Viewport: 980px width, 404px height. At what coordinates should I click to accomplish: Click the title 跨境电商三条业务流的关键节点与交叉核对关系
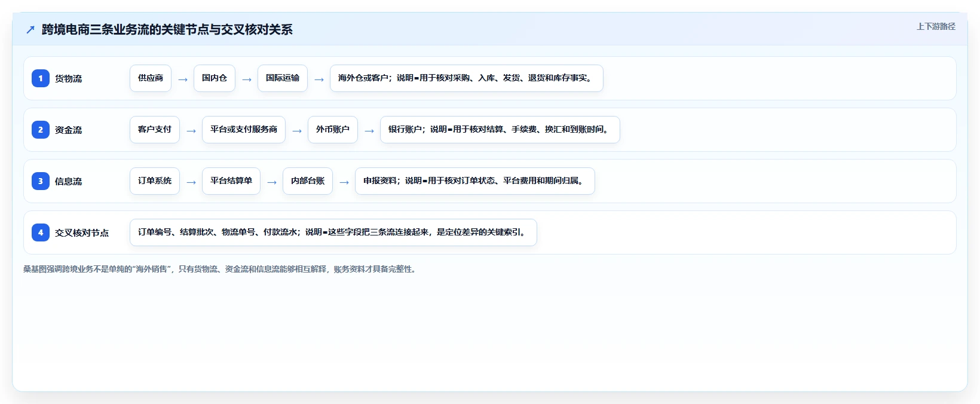click(167, 30)
